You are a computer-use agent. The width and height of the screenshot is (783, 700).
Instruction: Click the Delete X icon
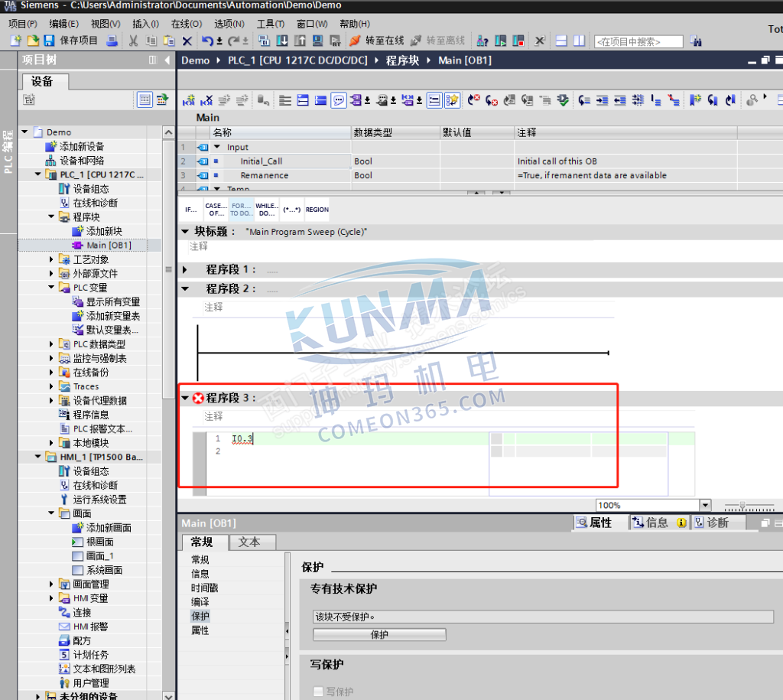tap(187, 41)
